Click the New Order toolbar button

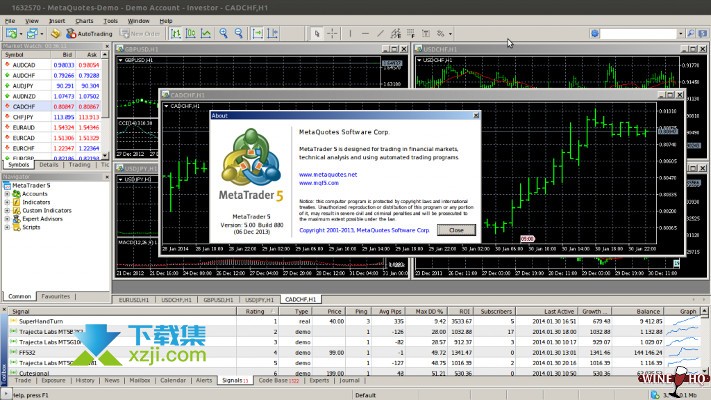click(x=140, y=34)
